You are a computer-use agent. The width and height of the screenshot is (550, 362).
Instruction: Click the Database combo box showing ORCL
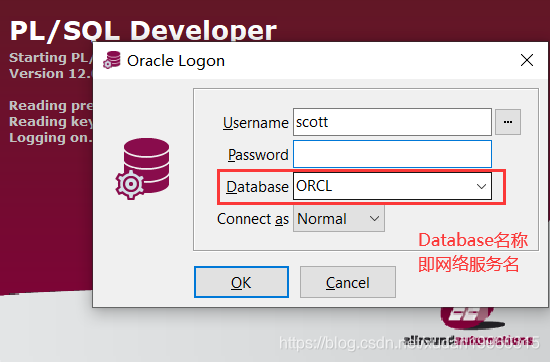point(392,186)
